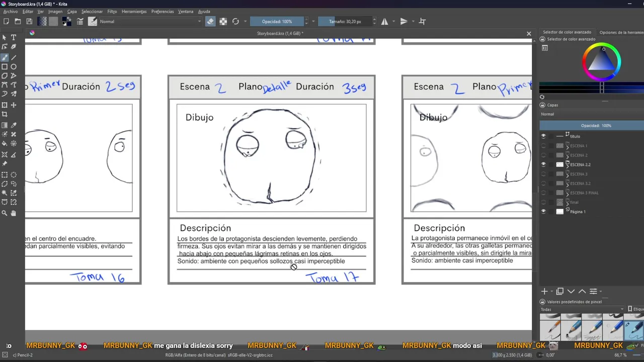Show the ESCENA 3 FINAL layer

543,193
